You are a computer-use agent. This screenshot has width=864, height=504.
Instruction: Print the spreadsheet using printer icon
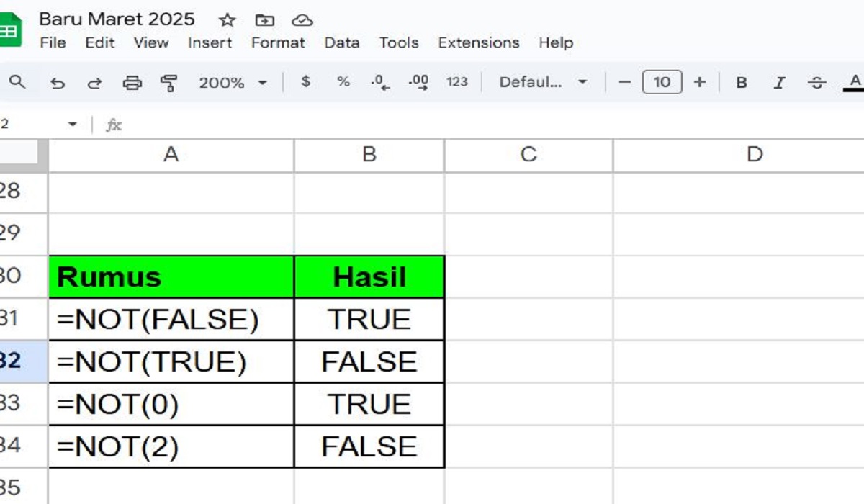[x=132, y=83]
